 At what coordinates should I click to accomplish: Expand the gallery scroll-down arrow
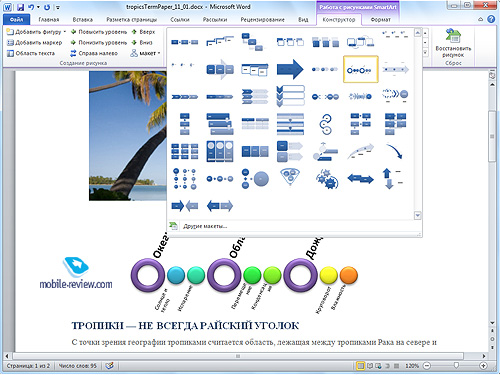tap(417, 216)
